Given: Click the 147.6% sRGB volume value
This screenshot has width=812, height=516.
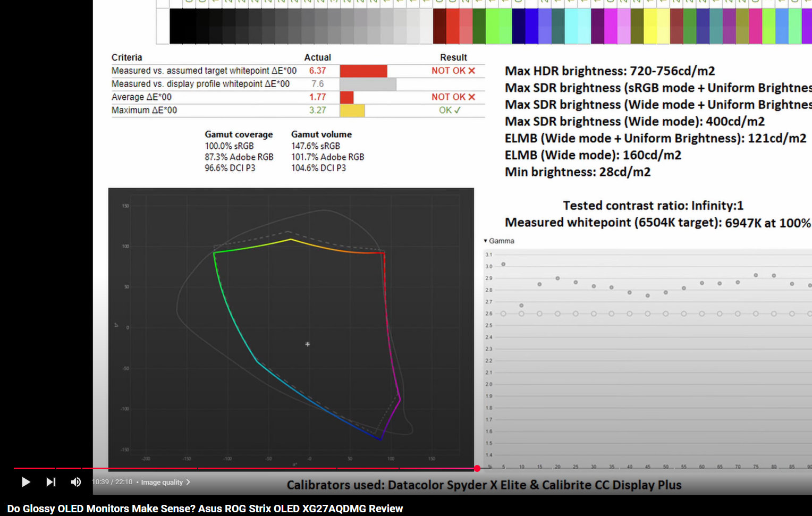Looking at the screenshot, I should [316, 146].
